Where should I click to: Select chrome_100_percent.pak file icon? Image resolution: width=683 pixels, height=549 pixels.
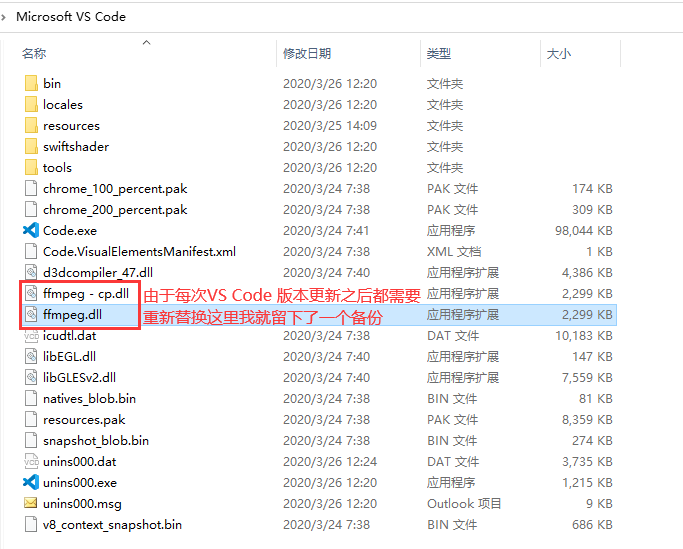coord(31,189)
